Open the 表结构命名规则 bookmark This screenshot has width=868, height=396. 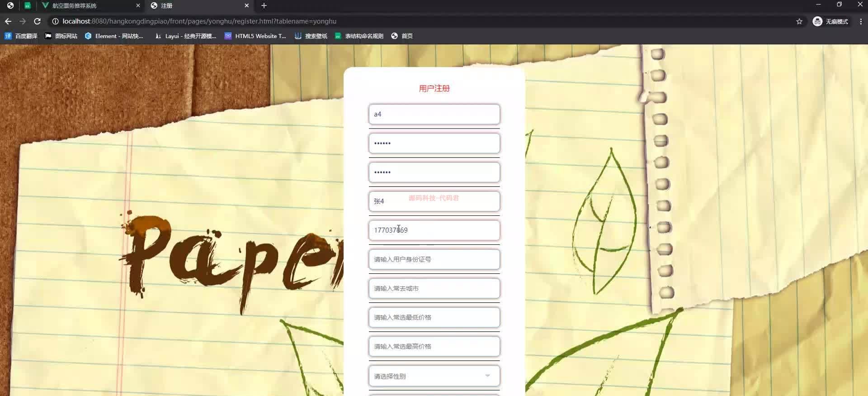click(359, 36)
